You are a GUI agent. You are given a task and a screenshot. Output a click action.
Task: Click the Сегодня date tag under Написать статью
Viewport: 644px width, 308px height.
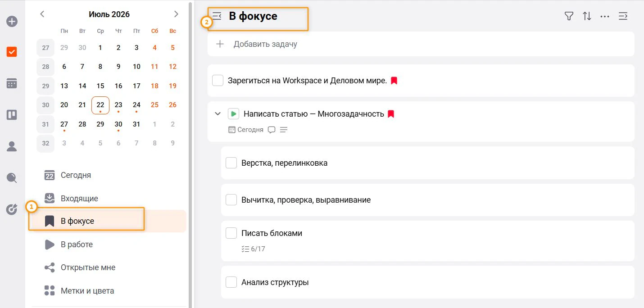(246, 130)
